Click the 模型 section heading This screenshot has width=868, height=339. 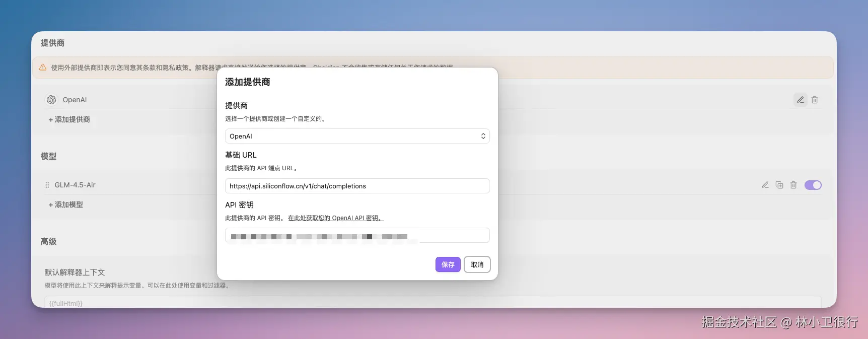[x=48, y=156]
